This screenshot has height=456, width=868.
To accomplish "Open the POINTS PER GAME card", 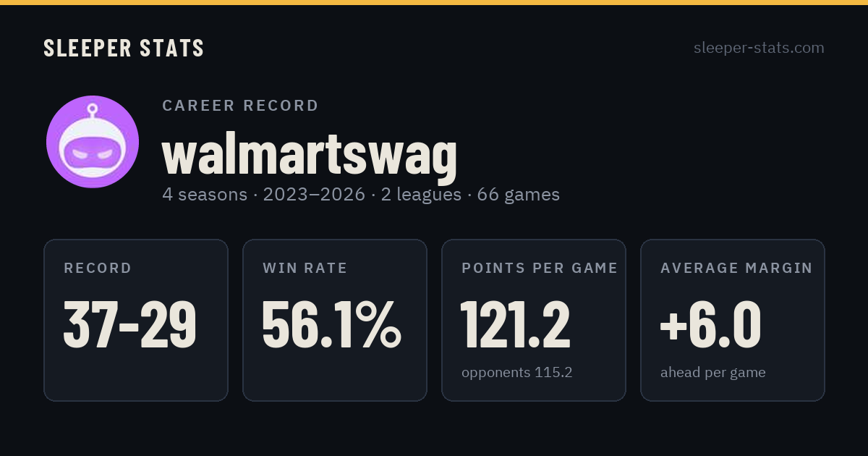I will [534, 320].
